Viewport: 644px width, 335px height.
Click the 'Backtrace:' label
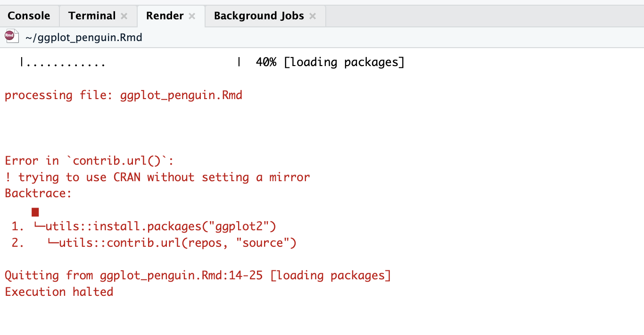pyautogui.click(x=38, y=193)
